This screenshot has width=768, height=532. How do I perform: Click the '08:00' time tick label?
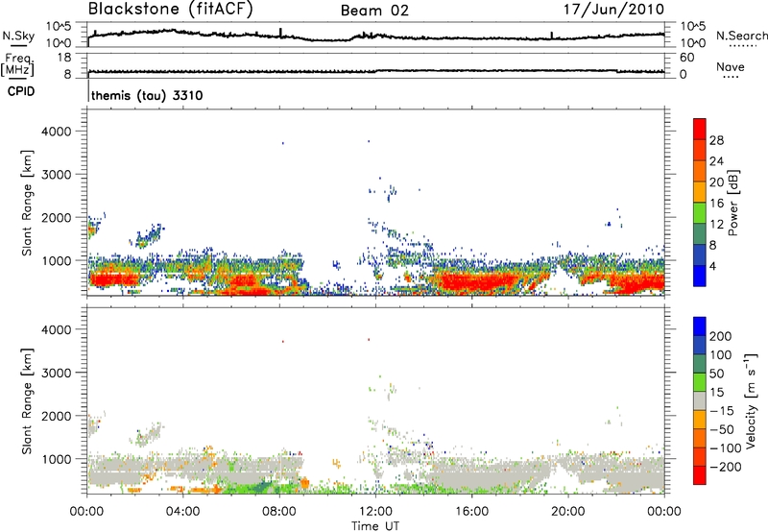tap(279, 512)
